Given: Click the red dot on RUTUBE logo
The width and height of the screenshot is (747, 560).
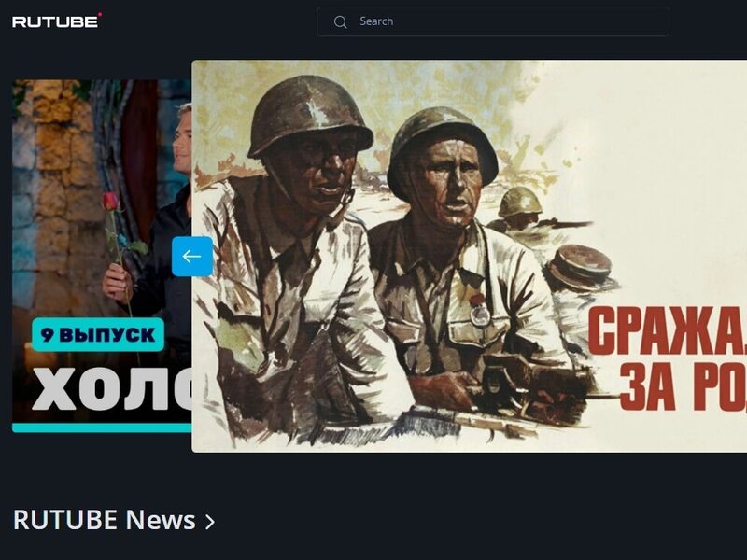Looking at the screenshot, I should 100,14.
